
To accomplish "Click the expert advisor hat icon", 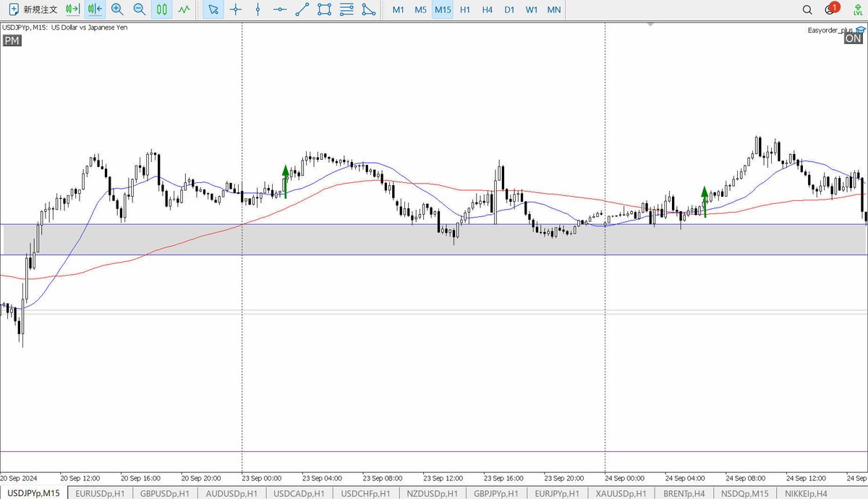I will click(859, 30).
